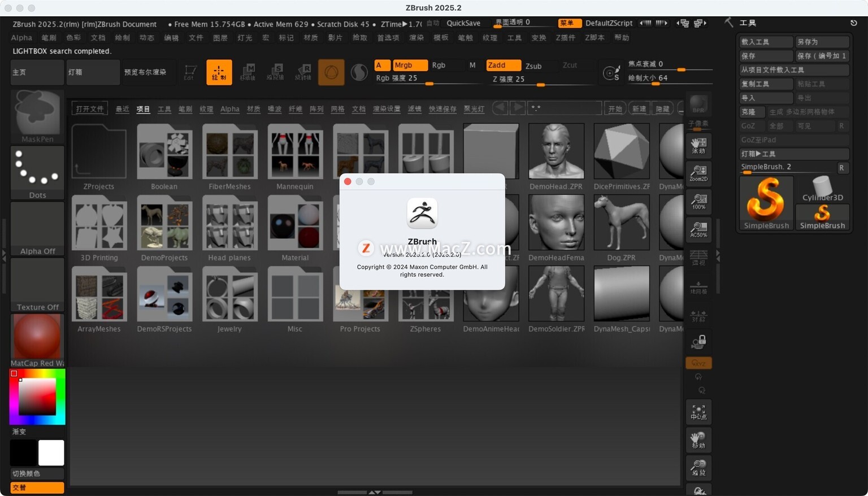Image resolution: width=868 pixels, height=496 pixels.
Task: Select the 旋转轴 (Rotate axis) R icon
Action: (x=303, y=72)
